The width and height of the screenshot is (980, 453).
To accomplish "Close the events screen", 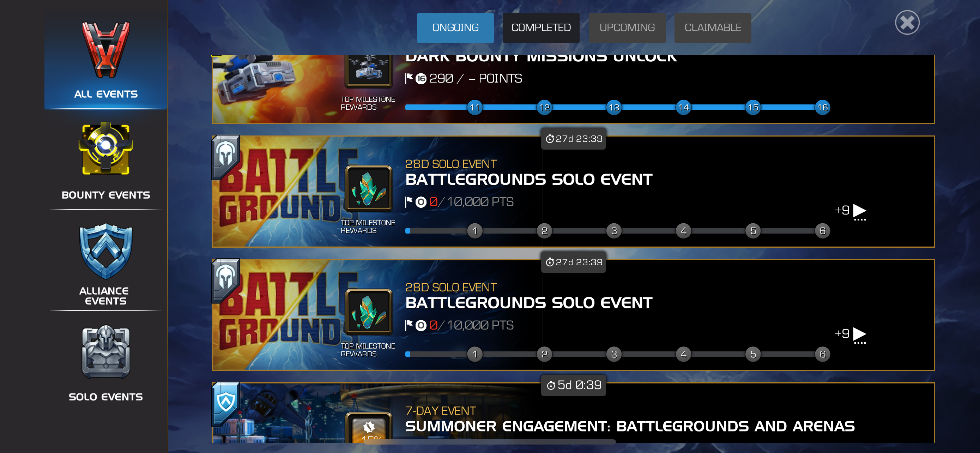I will pos(907,23).
